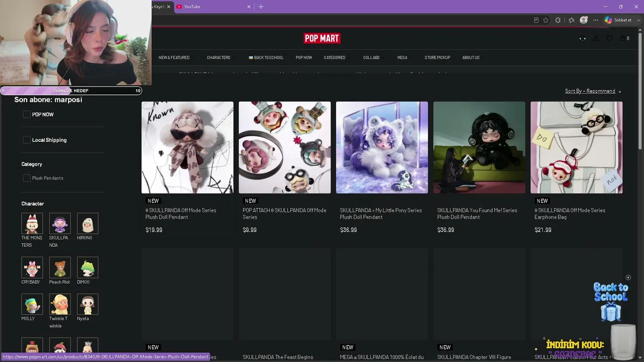Open SKULLPANDA Off Mode Earphone Bag link

coord(570,214)
